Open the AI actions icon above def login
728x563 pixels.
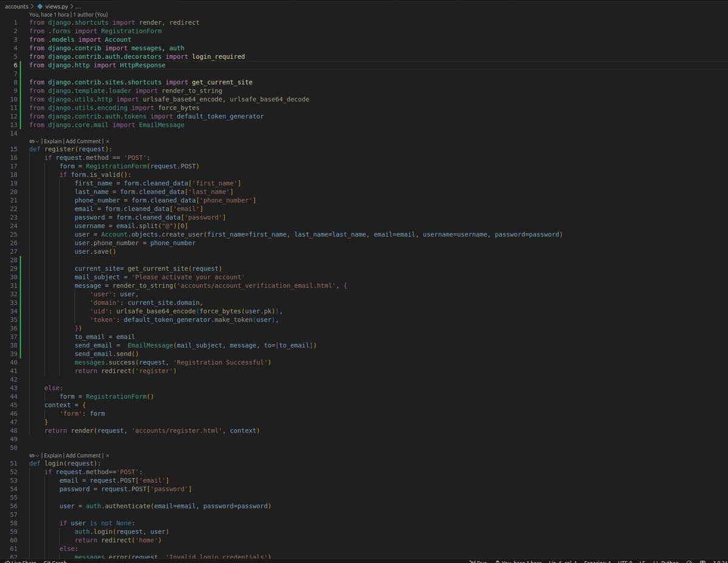[32, 455]
